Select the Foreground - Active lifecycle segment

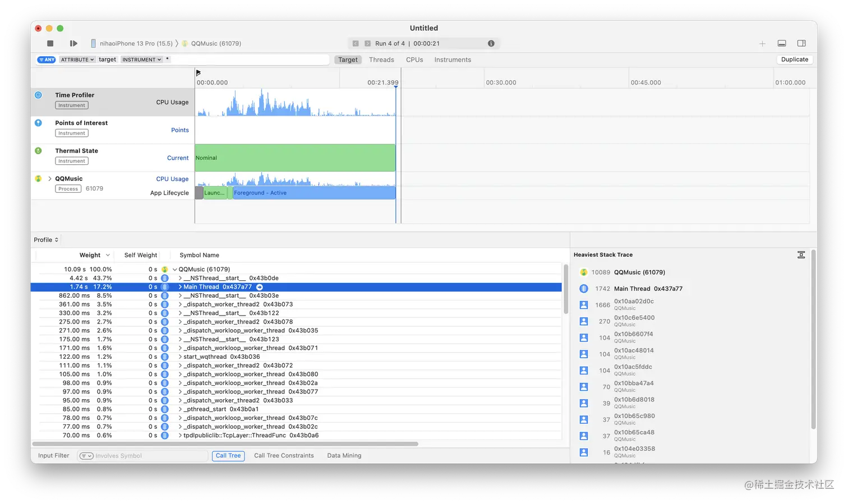(x=314, y=193)
